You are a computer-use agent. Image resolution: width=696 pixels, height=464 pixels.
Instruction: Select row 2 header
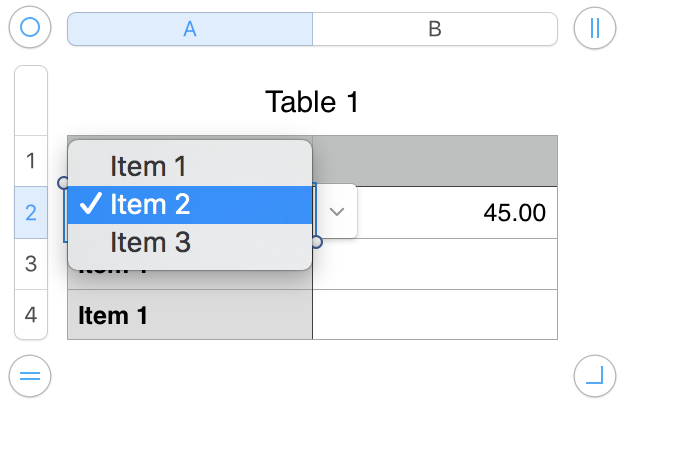tap(31, 212)
